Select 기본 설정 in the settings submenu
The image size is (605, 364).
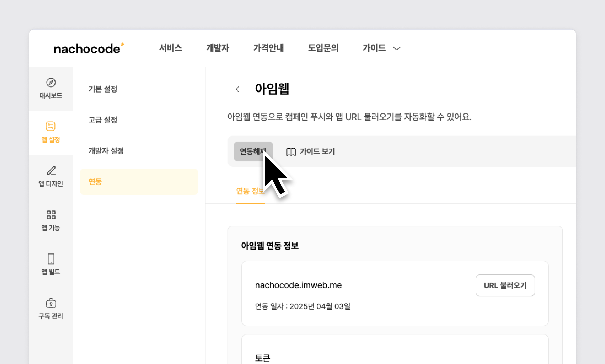103,89
